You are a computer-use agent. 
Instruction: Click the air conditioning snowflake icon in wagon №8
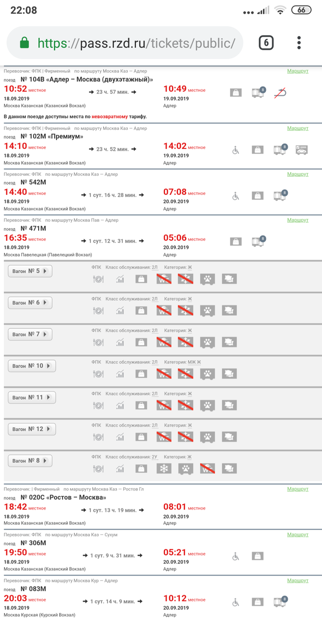tap(164, 469)
